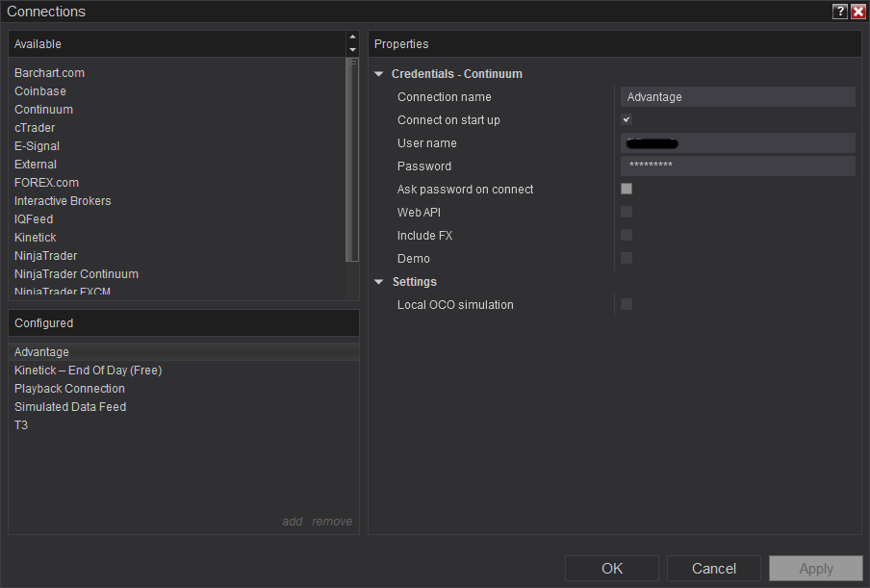870x588 pixels.
Task: Choose Kinetick – End Of Day (Free)
Action: [x=88, y=371]
